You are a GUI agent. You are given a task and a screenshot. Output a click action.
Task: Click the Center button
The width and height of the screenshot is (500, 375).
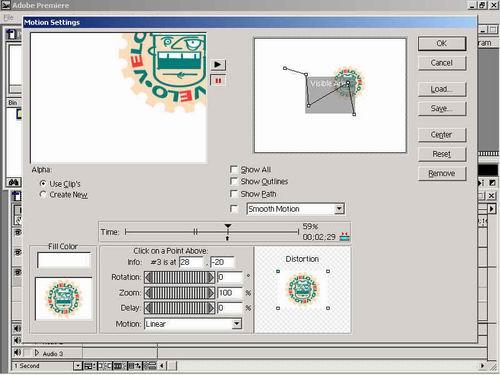tap(442, 135)
